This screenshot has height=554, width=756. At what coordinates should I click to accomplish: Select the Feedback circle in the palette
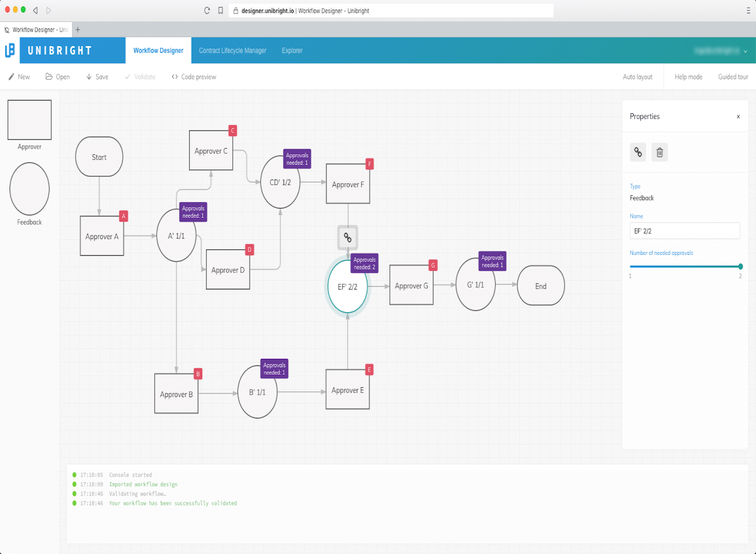[30, 188]
